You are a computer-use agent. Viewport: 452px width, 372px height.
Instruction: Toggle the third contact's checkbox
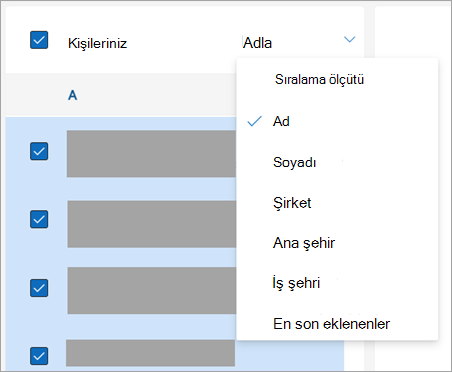coord(39,288)
